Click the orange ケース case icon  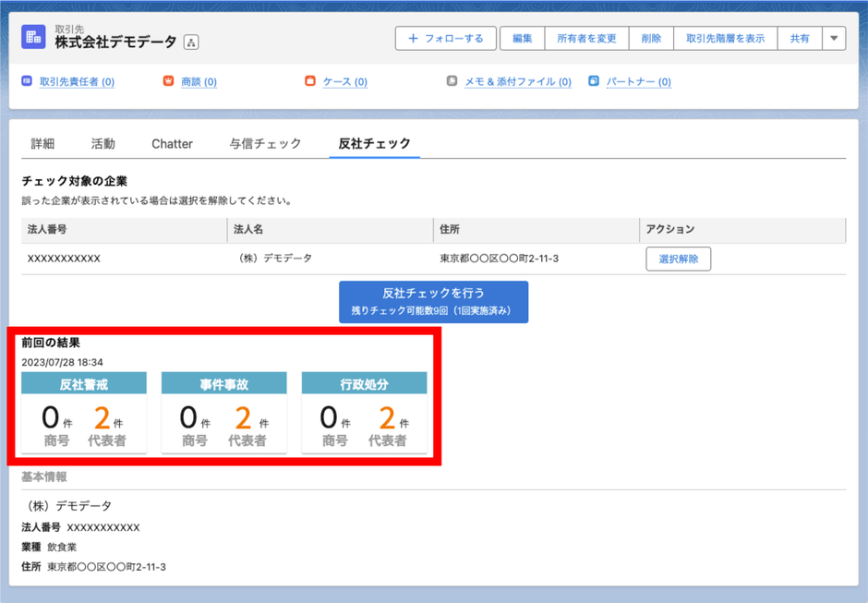pyautogui.click(x=310, y=81)
